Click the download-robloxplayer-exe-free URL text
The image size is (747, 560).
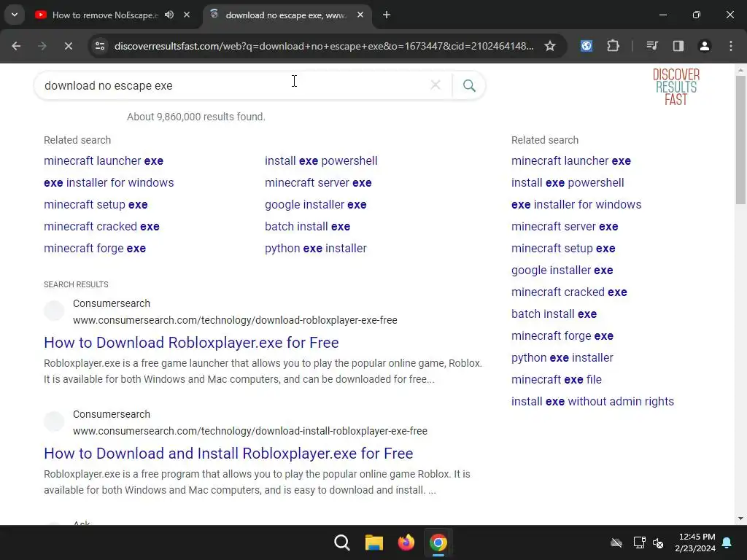click(235, 321)
